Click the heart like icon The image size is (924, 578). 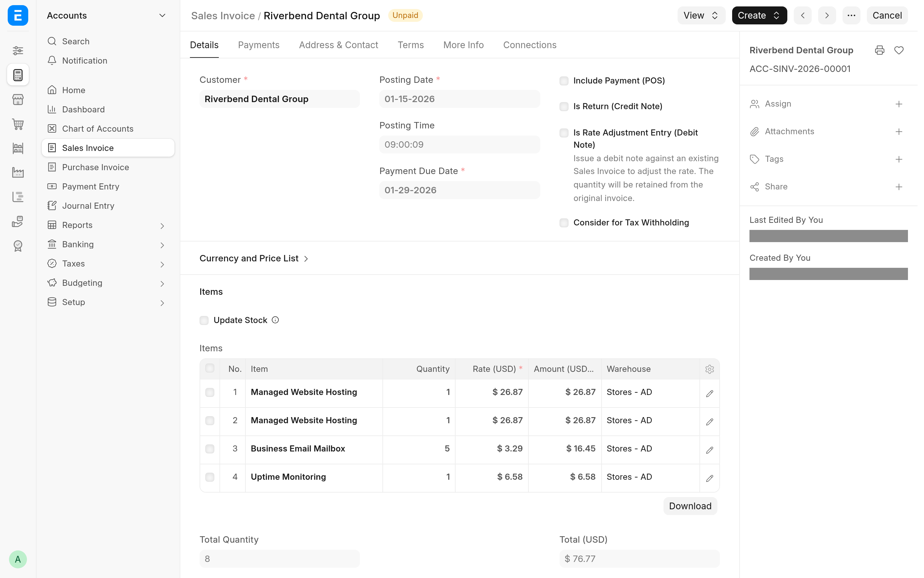[899, 50]
